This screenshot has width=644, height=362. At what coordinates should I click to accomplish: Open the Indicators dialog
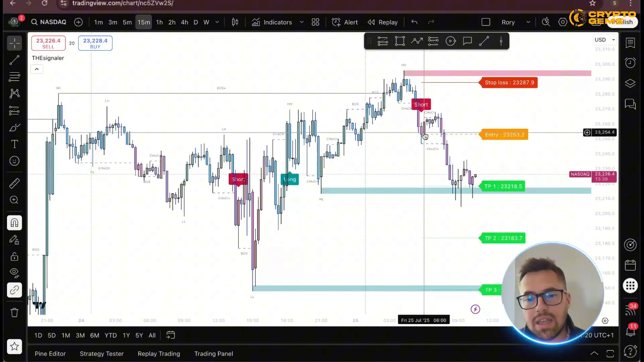click(272, 22)
